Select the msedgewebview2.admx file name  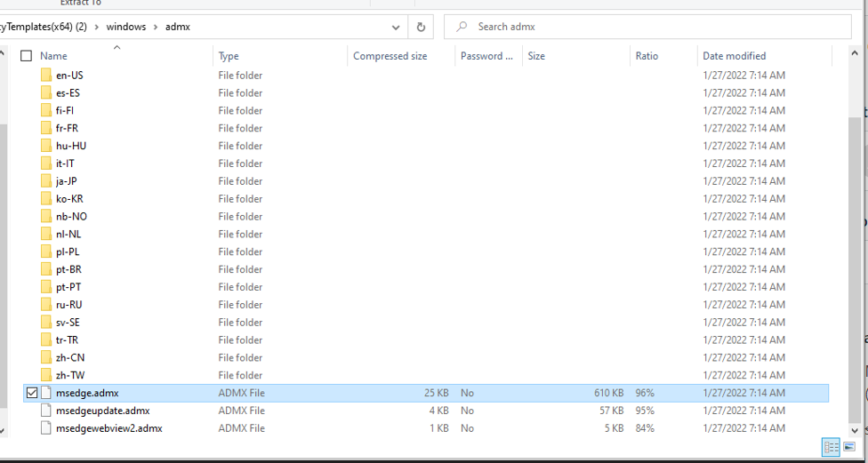point(109,428)
